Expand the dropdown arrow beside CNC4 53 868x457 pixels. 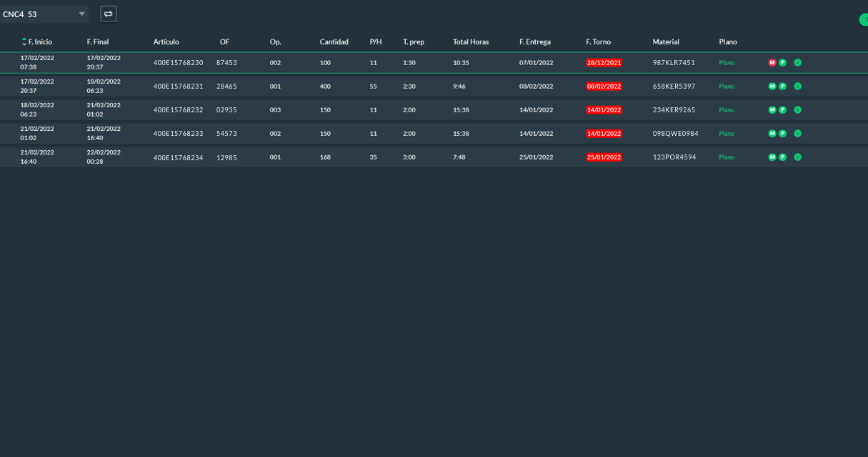coord(81,14)
